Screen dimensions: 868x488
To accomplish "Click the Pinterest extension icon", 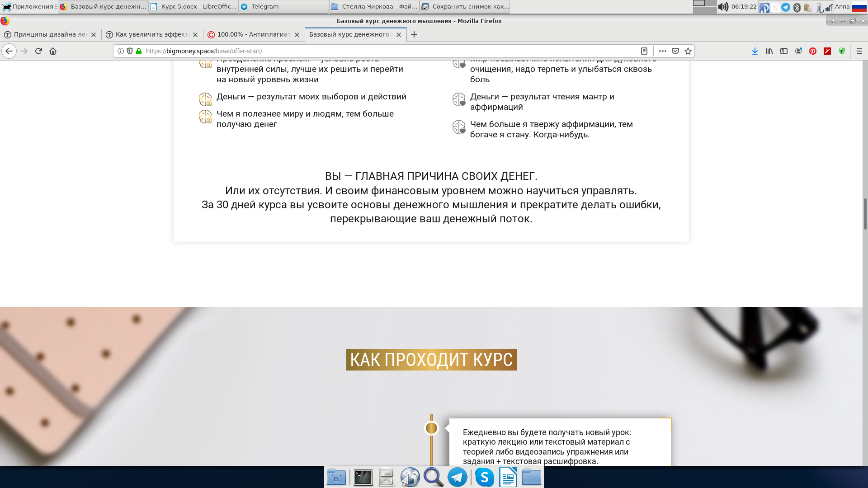I will coord(812,51).
